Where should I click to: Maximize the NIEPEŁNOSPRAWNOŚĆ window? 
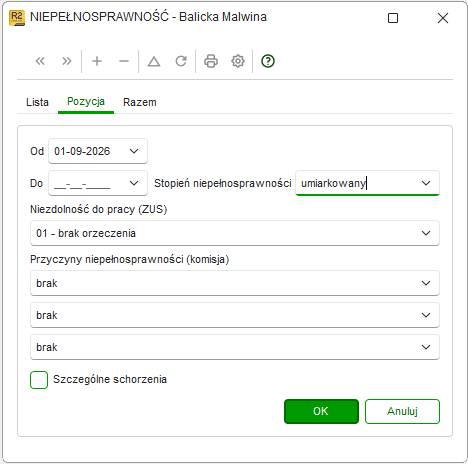pos(393,18)
